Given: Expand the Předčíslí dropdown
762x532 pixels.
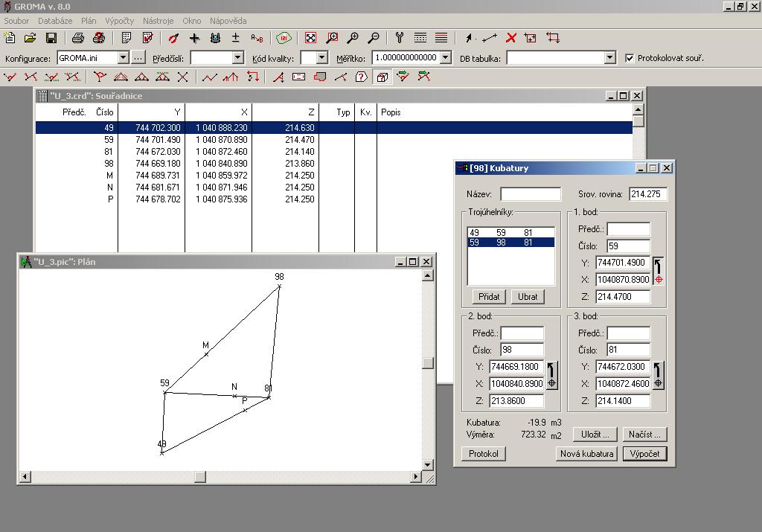Looking at the screenshot, I should pos(237,58).
